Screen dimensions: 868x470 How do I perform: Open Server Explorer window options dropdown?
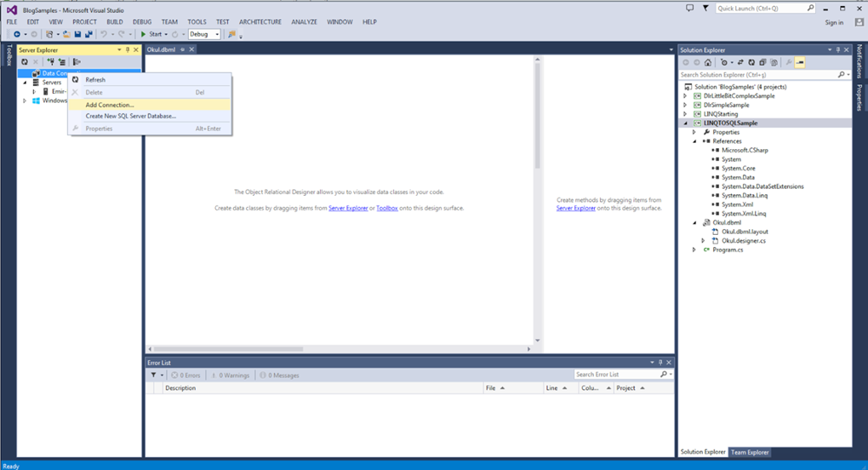coord(119,50)
